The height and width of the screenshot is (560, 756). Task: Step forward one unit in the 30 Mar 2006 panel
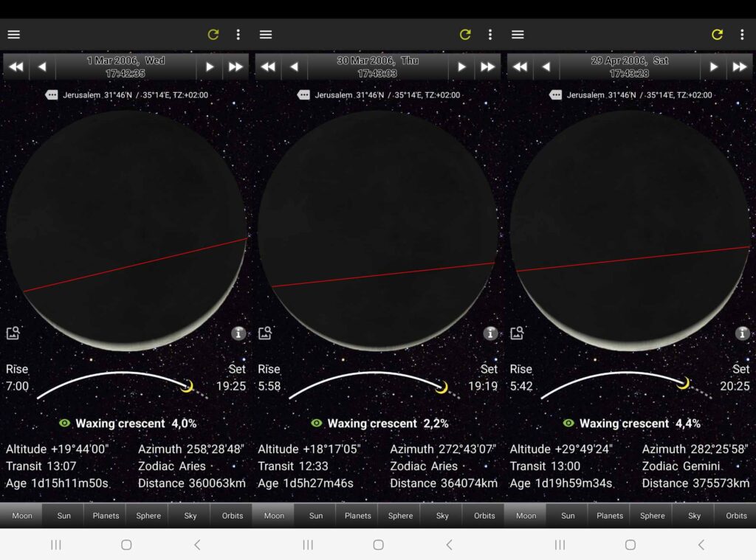pyautogui.click(x=461, y=67)
